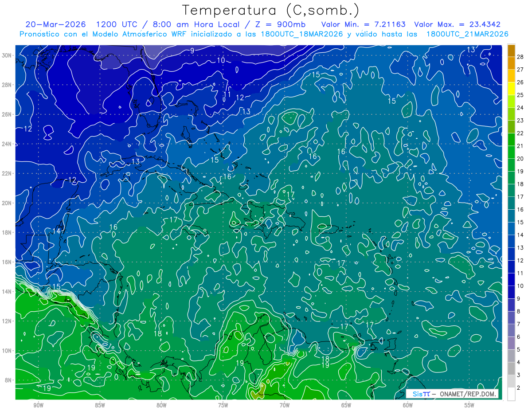Click the 8N latitude axis label
Viewport: 532px width, 411px height.
tap(9, 380)
